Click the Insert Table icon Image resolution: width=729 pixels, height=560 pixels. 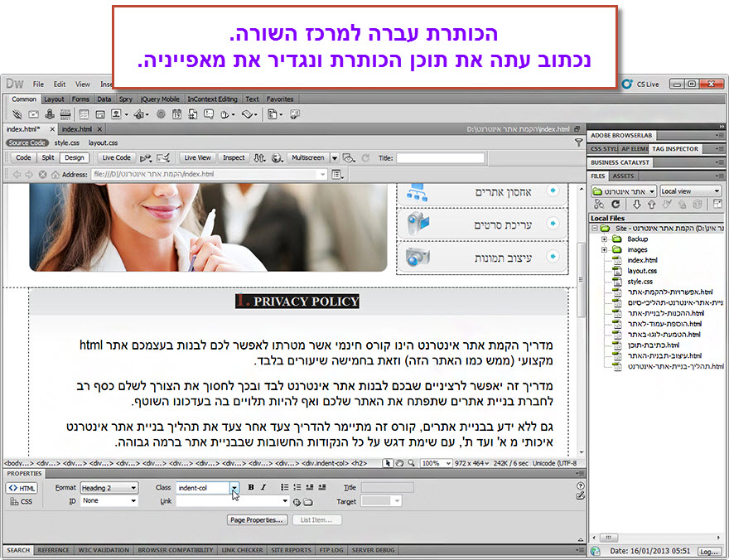(x=84, y=113)
